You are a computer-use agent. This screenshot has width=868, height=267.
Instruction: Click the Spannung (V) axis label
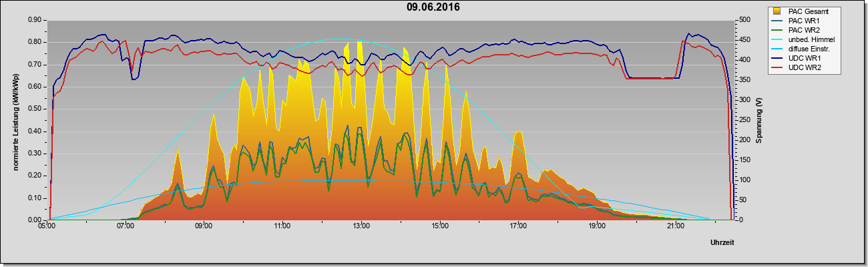coord(759,121)
